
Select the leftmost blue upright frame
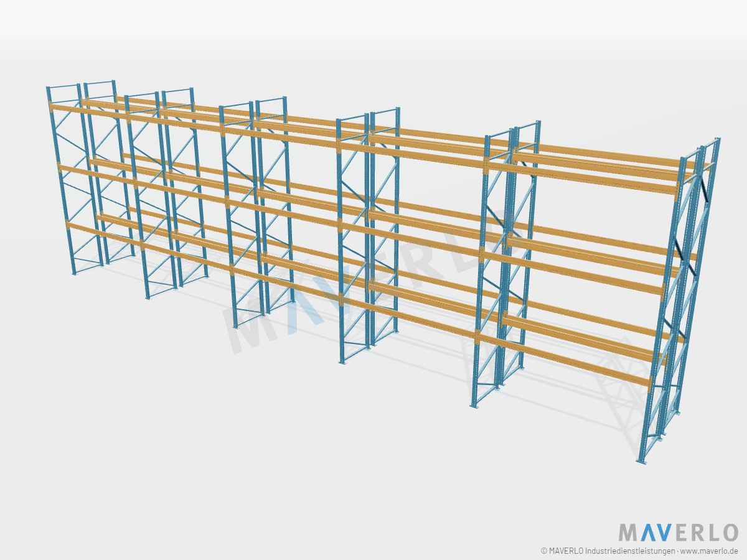pos(76,177)
